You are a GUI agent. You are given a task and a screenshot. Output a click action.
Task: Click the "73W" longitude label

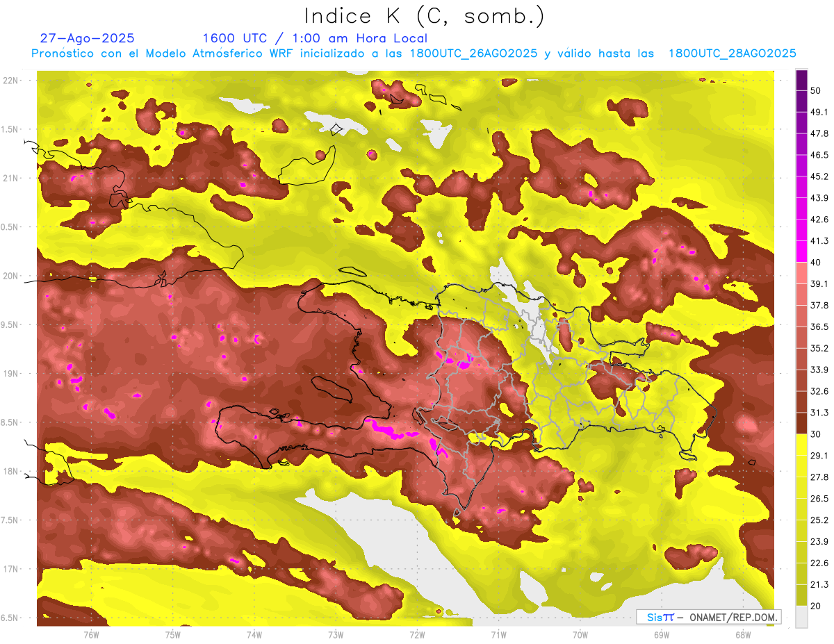pos(336,634)
